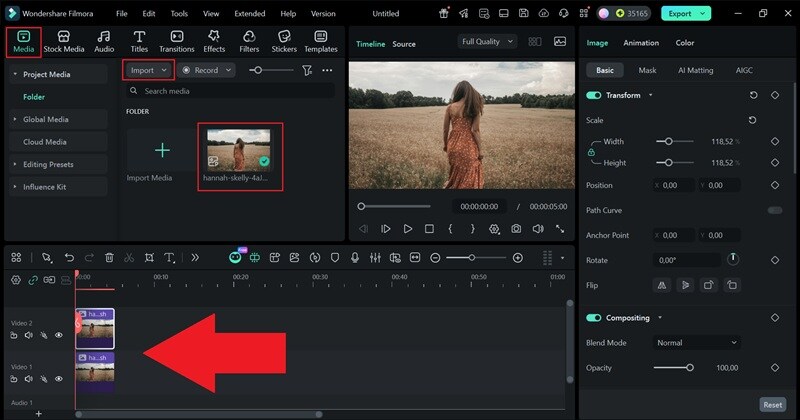
Task: Open the Titles tab
Action: [x=139, y=41]
